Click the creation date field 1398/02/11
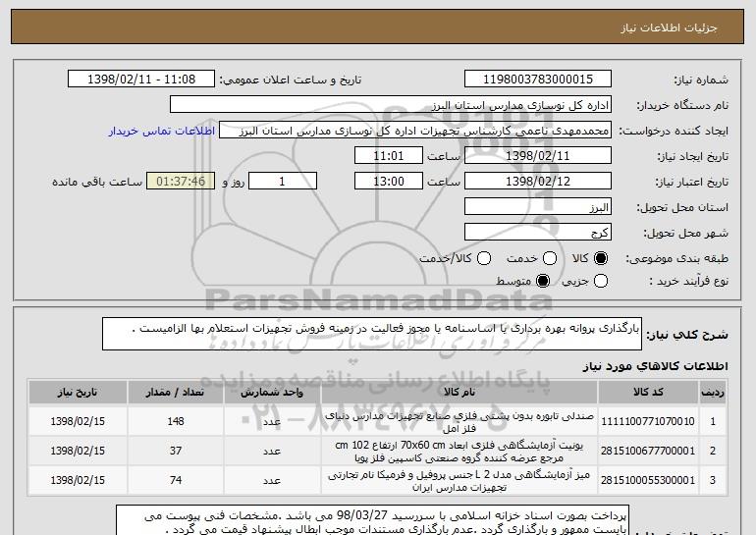The width and height of the screenshot is (756, 535). pyautogui.click(x=538, y=156)
